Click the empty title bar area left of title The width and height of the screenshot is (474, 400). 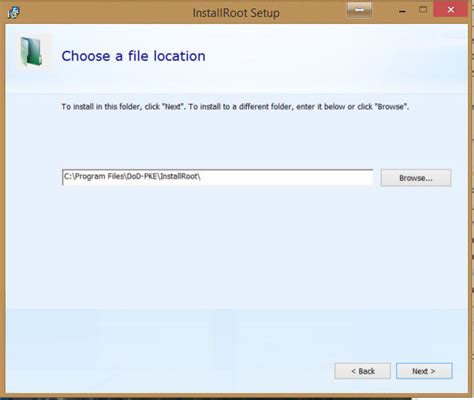105,13
